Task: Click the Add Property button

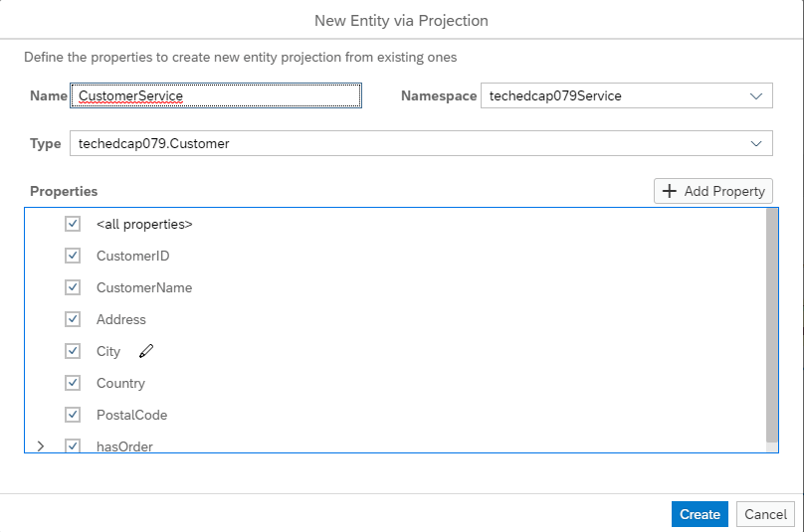Action: click(x=712, y=191)
